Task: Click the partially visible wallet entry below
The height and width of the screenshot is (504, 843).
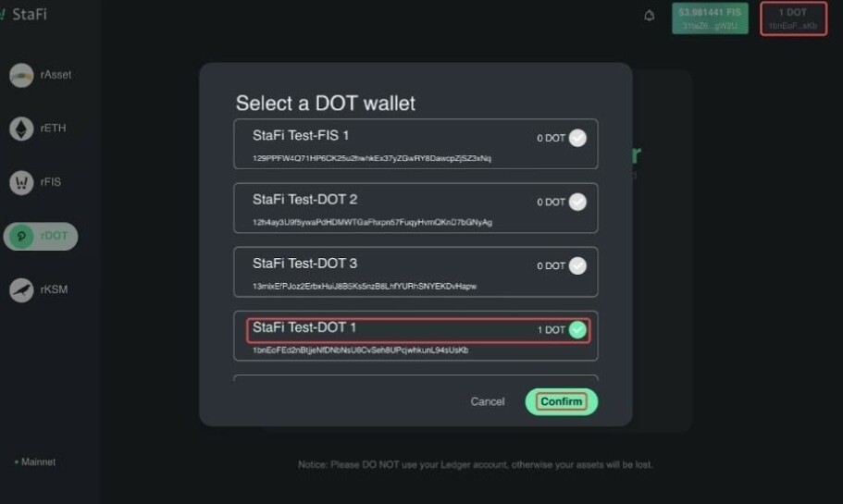Action: [x=415, y=377]
